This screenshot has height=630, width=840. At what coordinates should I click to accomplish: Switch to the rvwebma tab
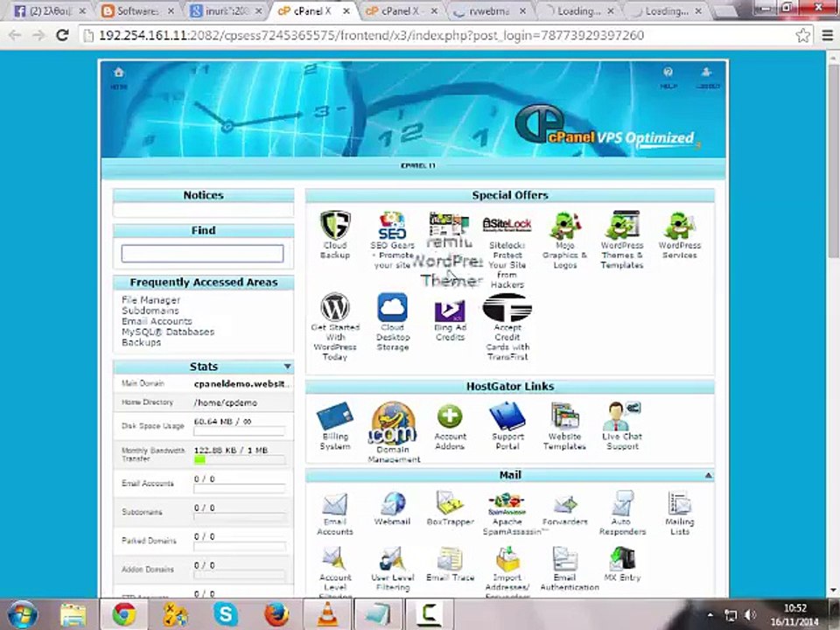click(490, 10)
